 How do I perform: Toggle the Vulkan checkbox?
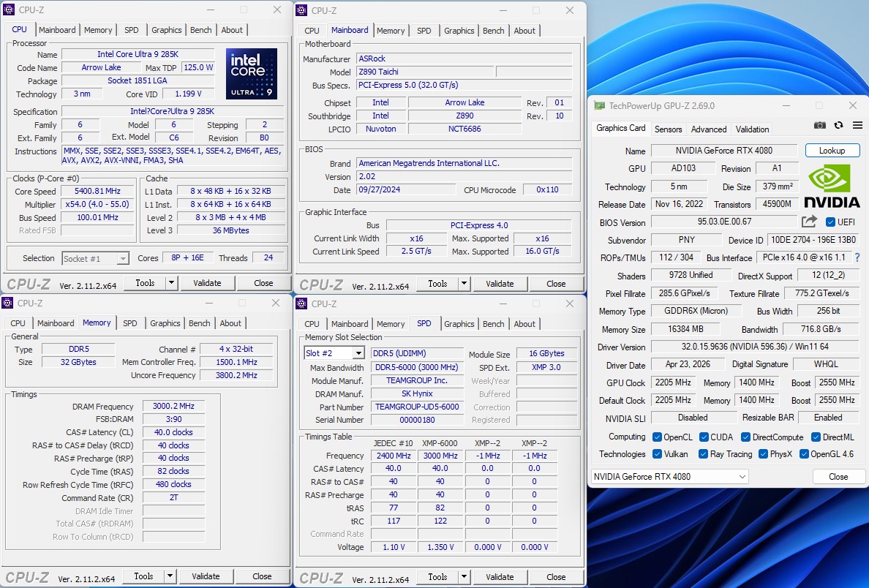(x=657, y=454)
